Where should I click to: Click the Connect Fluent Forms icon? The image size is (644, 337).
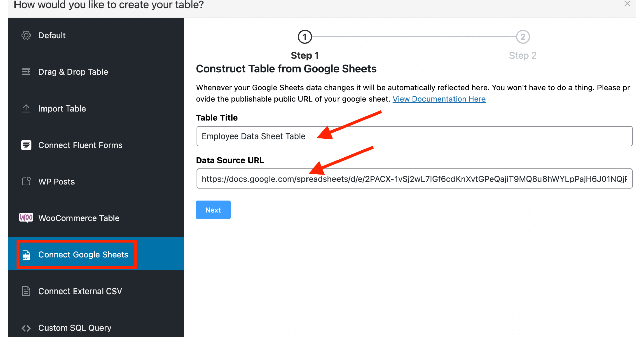tap(26, 145)
